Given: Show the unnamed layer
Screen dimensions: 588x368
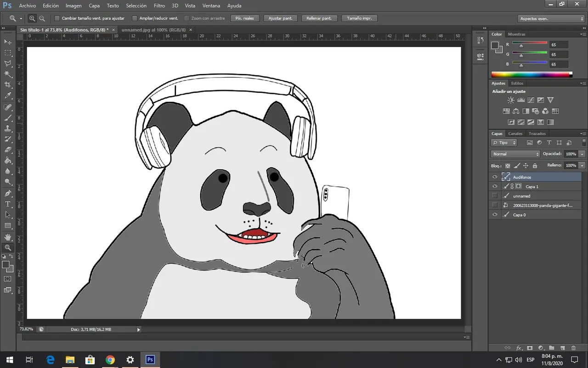Looking at the screenshot, I should click(x=495, y=196).
